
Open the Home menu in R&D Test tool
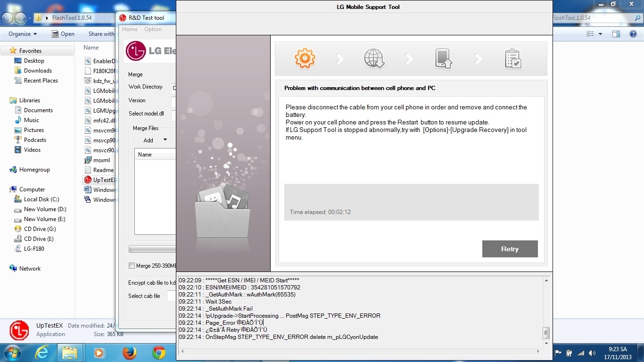pos(130,29)
